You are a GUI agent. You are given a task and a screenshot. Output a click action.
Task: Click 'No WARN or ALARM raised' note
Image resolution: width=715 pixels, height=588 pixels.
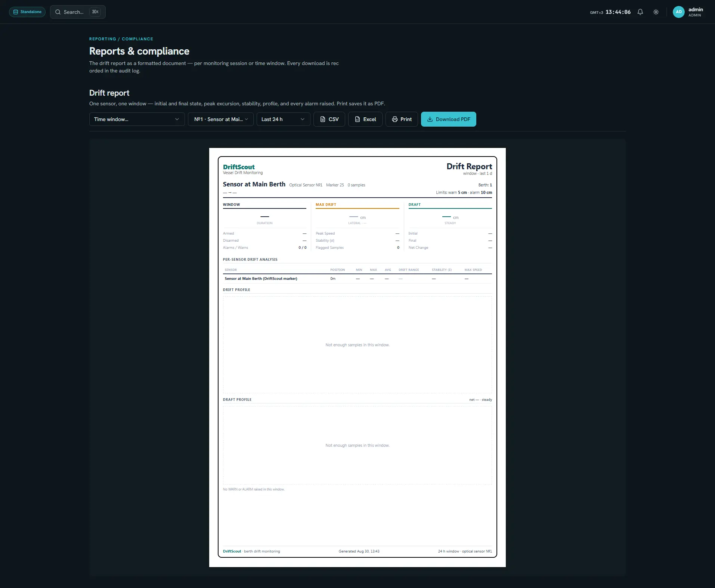254,489
